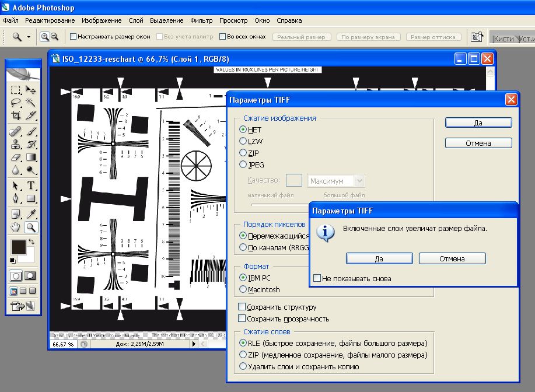Select the Crop tool
The width and height of the screenshot is (535, 392).
point(16,116)
